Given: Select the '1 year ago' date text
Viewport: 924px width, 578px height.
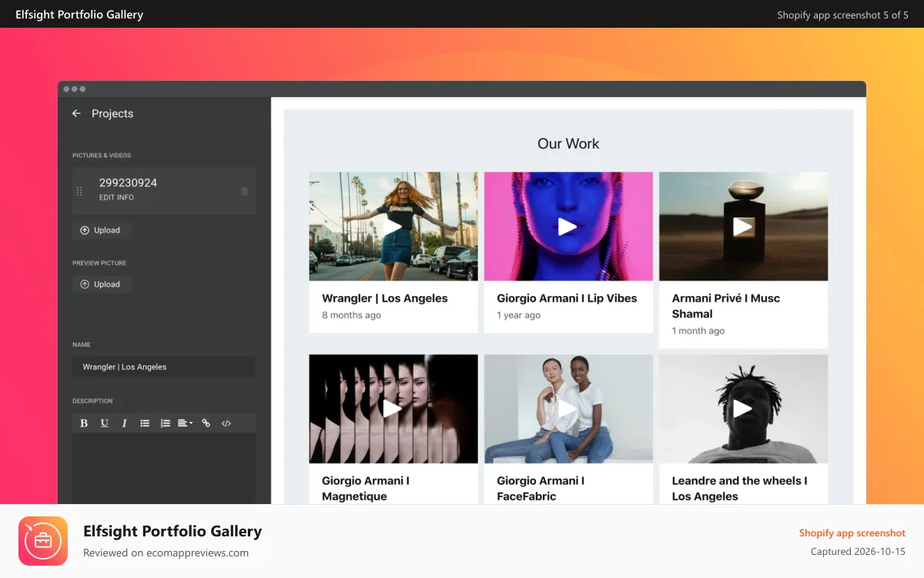Looking at the screenshot, I should (518, 315).
